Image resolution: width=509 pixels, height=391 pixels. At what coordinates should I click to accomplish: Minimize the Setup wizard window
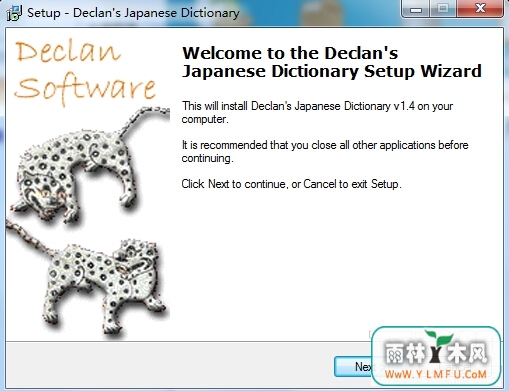[416, 9]
